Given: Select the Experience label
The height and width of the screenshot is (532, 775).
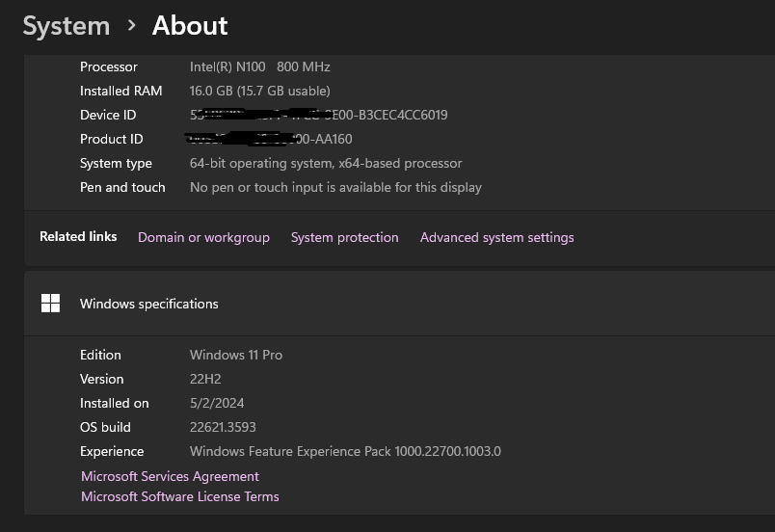Looking at the screenshot, I should [x=112, y=451].
